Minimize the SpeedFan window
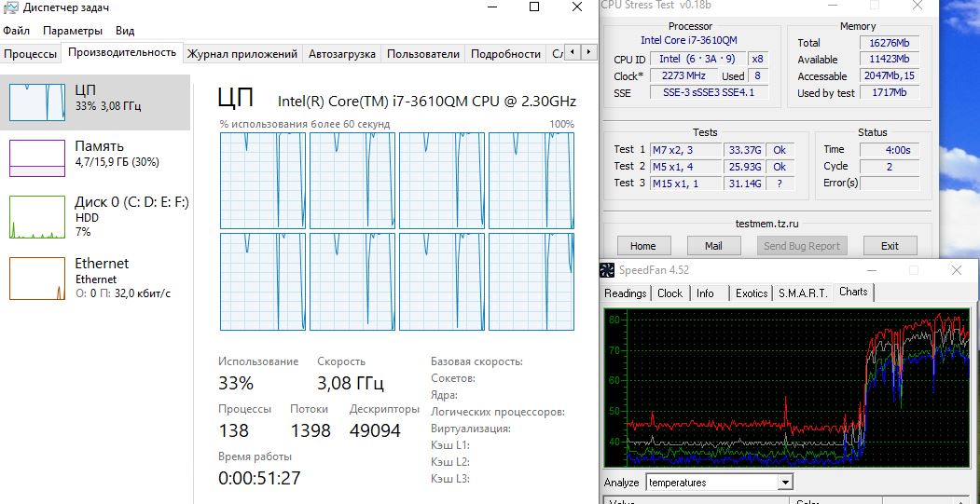This screenshot has width=980, height=504. coord(871,270)
